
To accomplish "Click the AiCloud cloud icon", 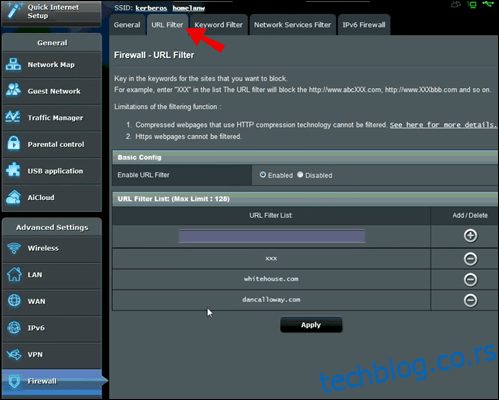I will pos(13,197).
